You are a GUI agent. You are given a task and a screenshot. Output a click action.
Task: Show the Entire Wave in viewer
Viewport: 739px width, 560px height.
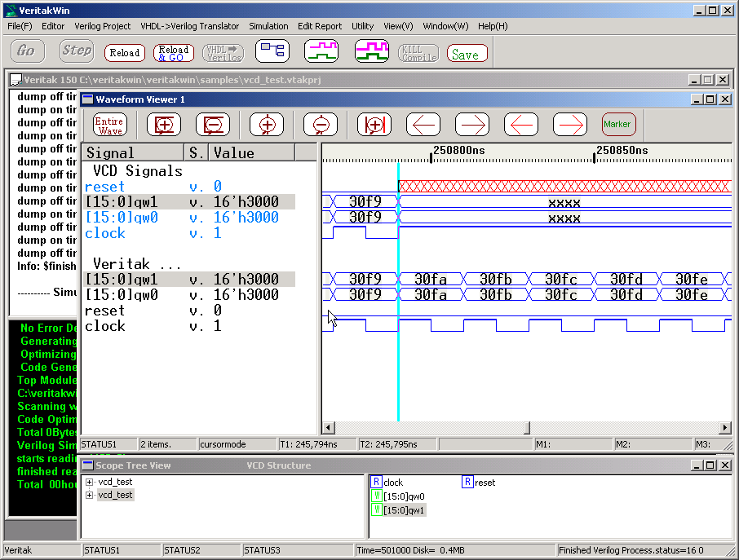tap(110, 125)
